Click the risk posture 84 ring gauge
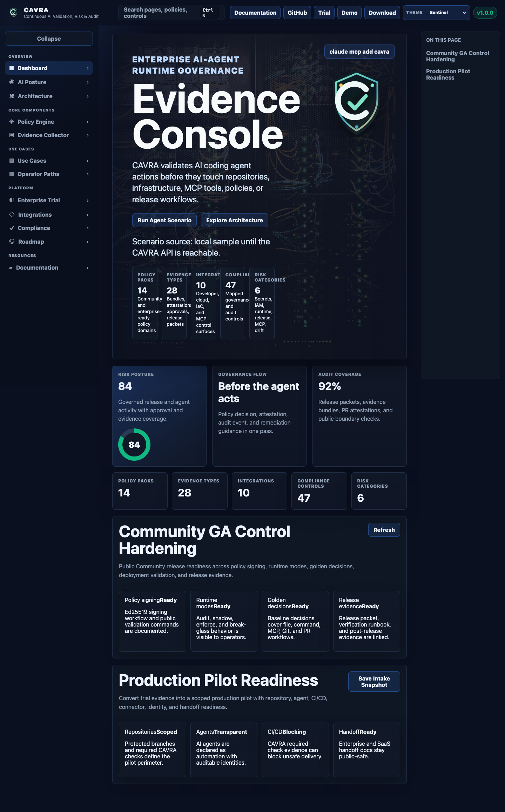Screen dimensions: 505x812 pos(134,445)
